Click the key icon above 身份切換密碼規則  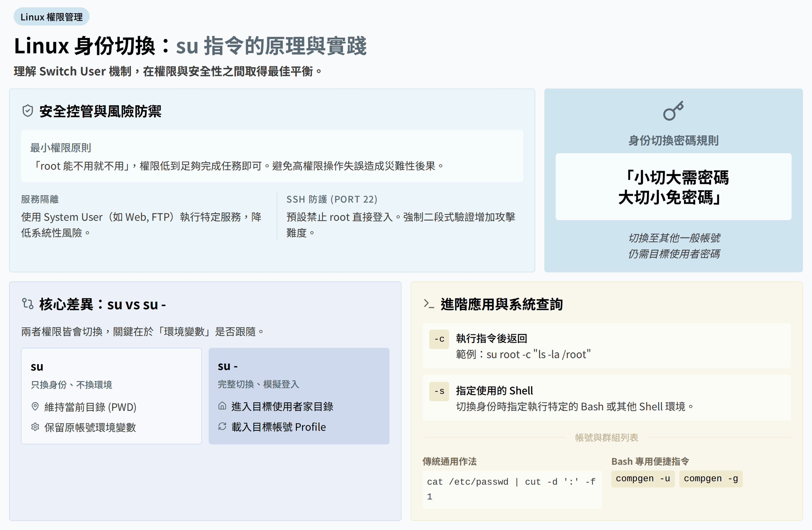point(673,111)
